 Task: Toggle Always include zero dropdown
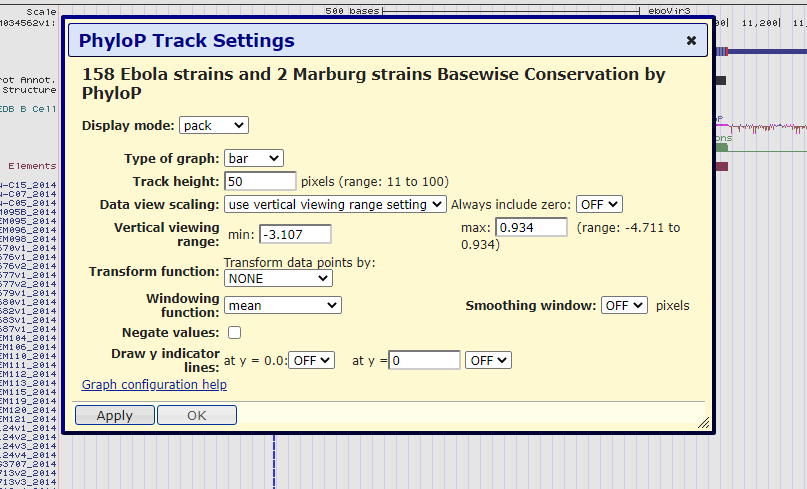click(x=599, y=204)
